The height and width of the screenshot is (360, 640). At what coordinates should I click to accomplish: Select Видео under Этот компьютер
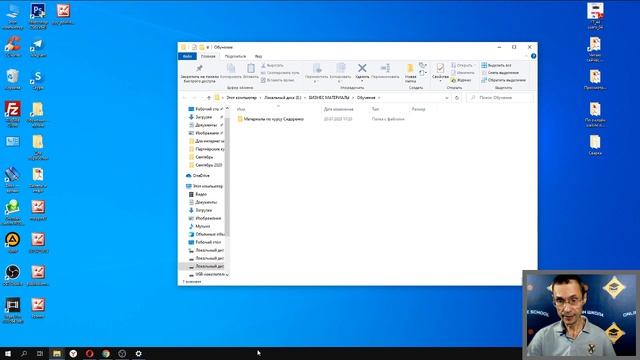coord(197,195)
